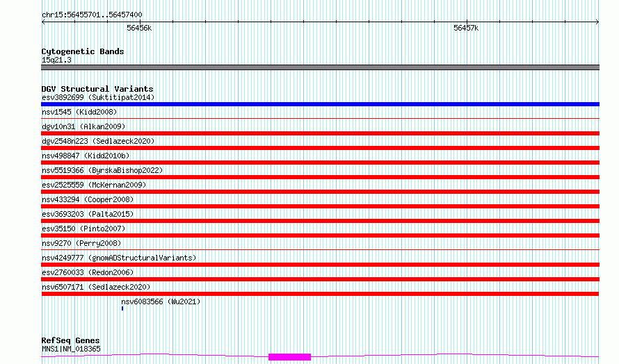Click the RefSeq Genes track title
The image size is (619, 364).
click(70, 340)
